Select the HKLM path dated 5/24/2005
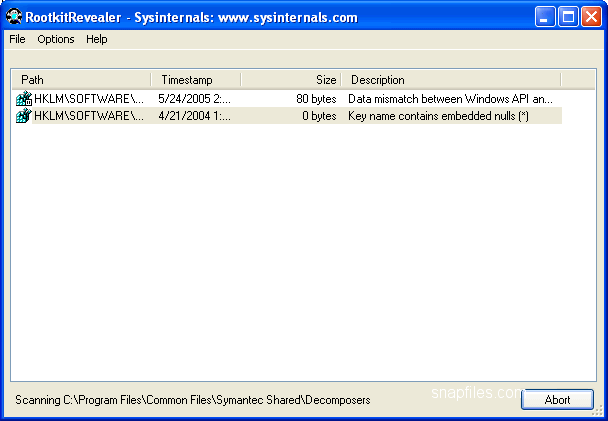 [88, 100]
